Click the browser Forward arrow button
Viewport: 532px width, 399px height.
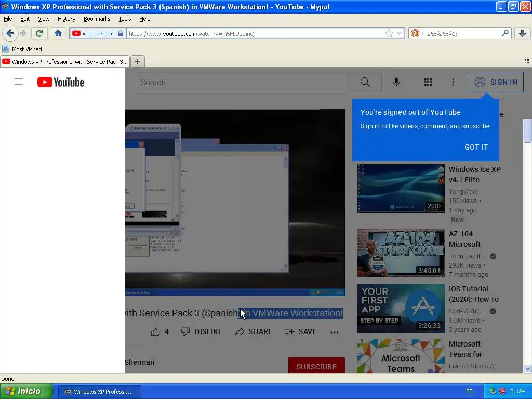[23, 33]
